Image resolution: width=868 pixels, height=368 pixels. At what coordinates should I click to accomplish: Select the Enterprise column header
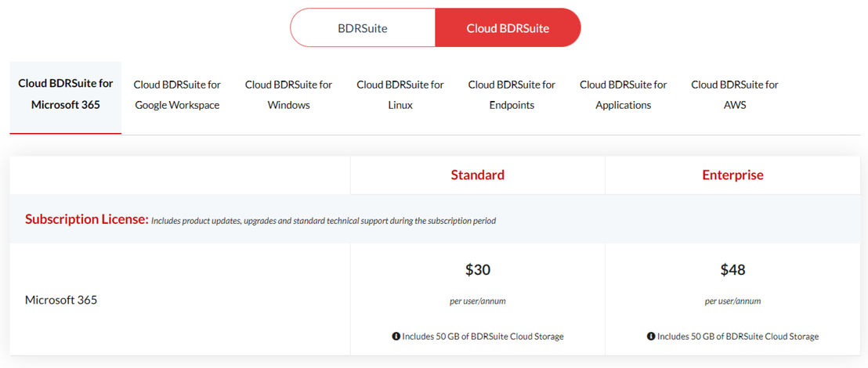(x=732, y=175)
